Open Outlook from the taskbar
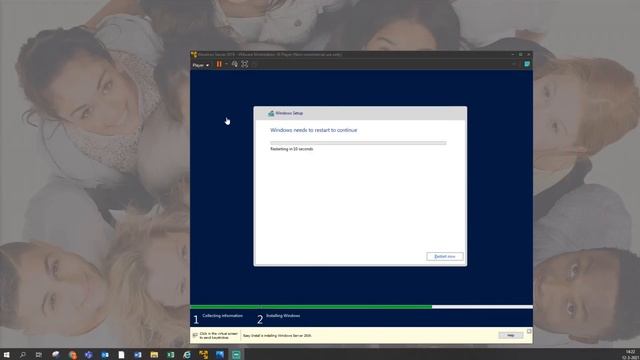 tap(105, 355)
